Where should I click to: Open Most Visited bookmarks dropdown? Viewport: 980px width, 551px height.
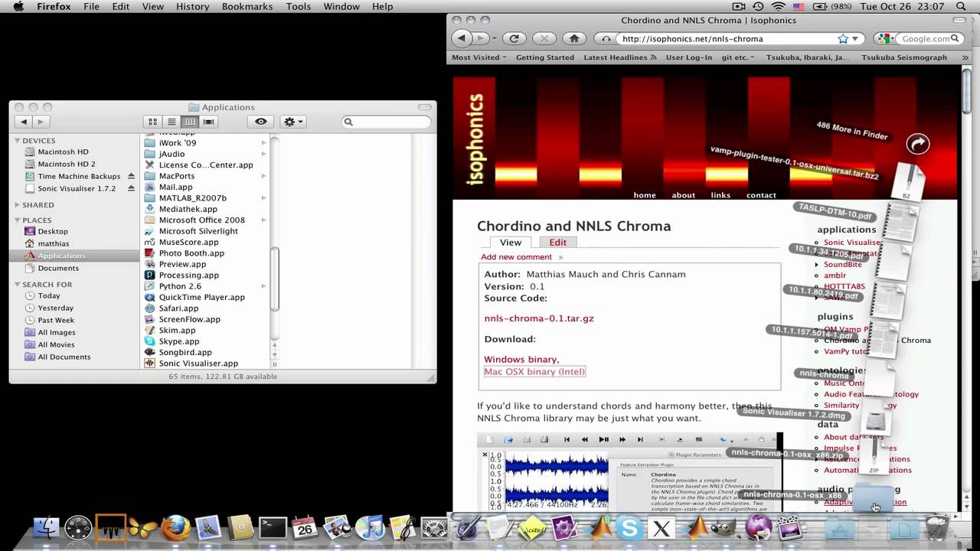pyautogui.click(x=479, y=57)
